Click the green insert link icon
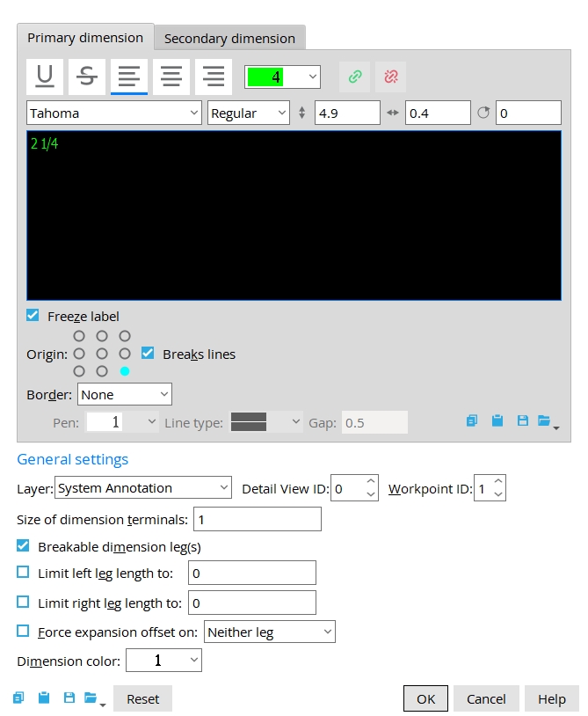Viewport: 588px width, 716px height. point(354,77)
